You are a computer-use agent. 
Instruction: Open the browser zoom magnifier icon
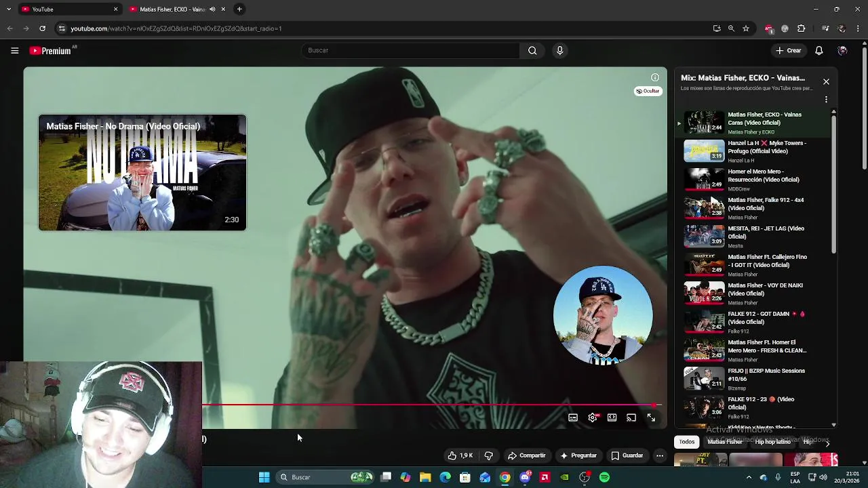pos(731,28)
